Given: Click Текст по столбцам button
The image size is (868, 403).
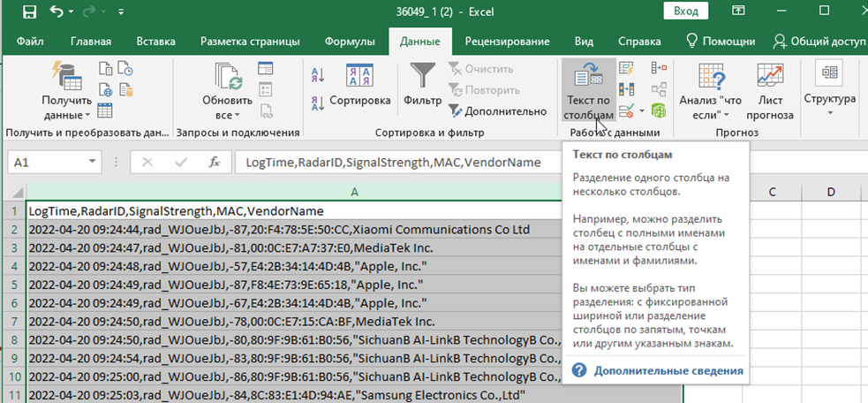Looking at the screenshot, I should coord(588,90).
